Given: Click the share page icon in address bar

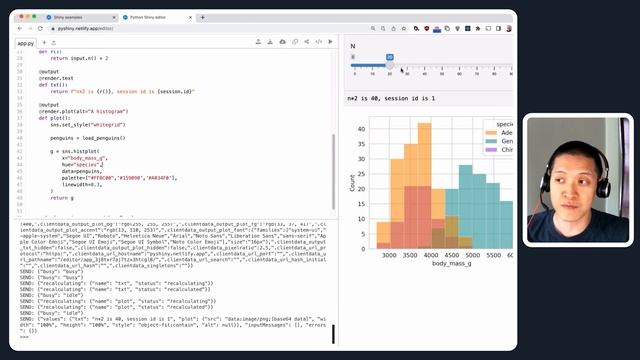Looking at the screenshot, I should (393, 29).
